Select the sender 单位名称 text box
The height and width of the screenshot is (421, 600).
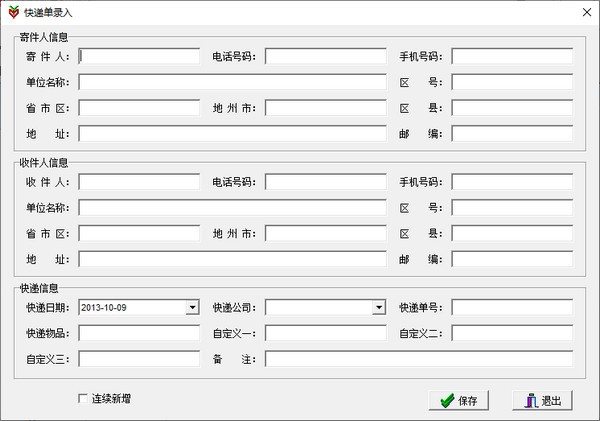click(232, 82)
